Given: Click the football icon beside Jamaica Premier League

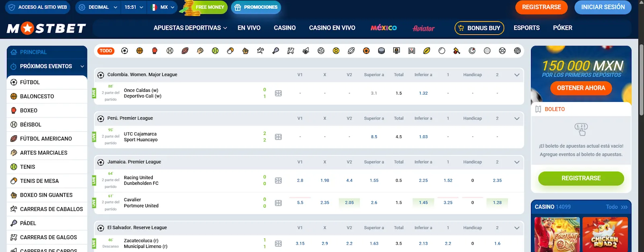Looking at the screenshot, I should [101, 162].
